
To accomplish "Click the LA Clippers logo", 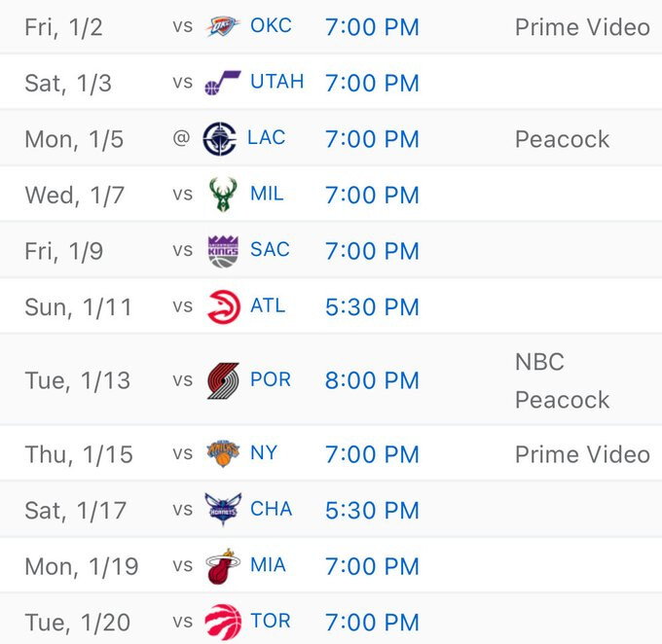I will tap(220, 139).
